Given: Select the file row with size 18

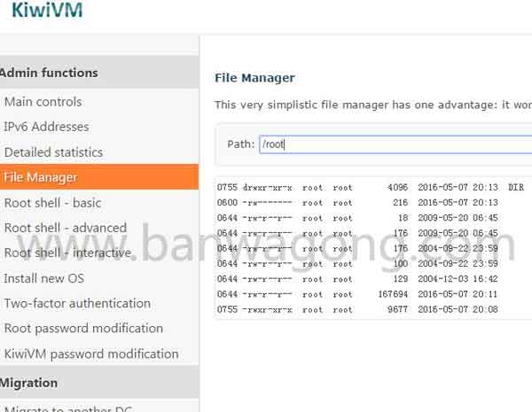Looking at the screenshot, I should (357, 218).
